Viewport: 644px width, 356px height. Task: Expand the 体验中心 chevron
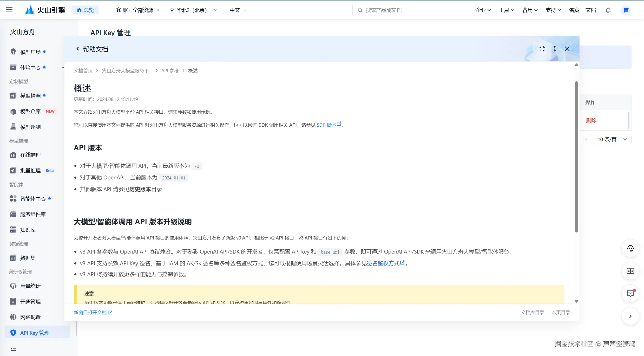(63, 67)
